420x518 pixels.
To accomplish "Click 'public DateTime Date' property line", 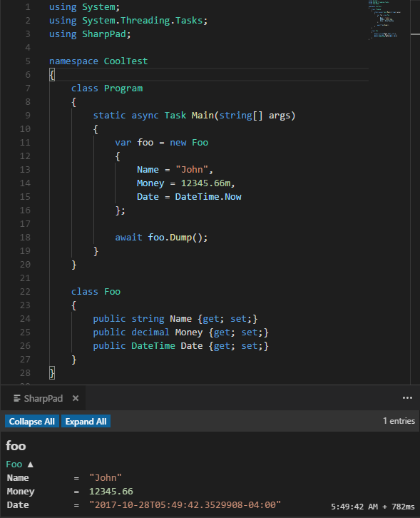I will pos(181,345).
